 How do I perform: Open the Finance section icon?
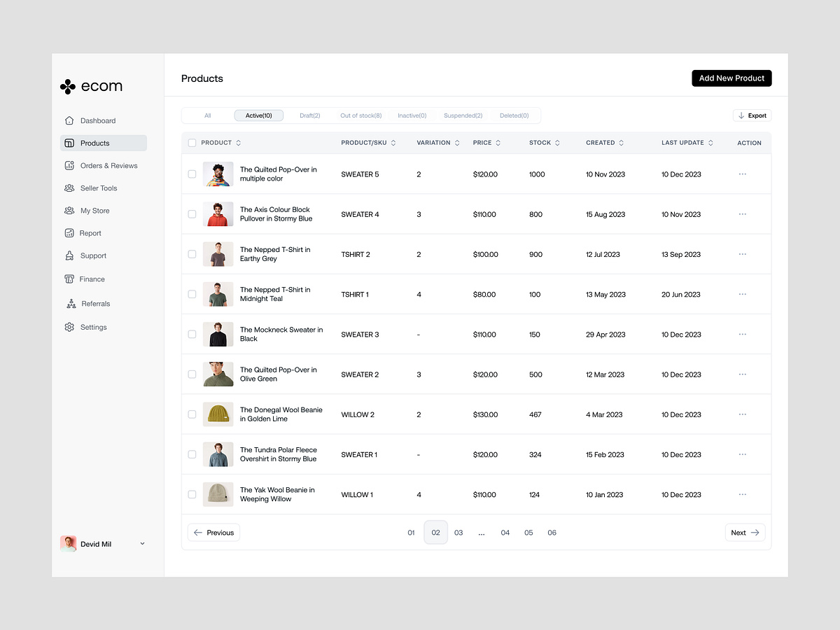click(x=69, y=279)
